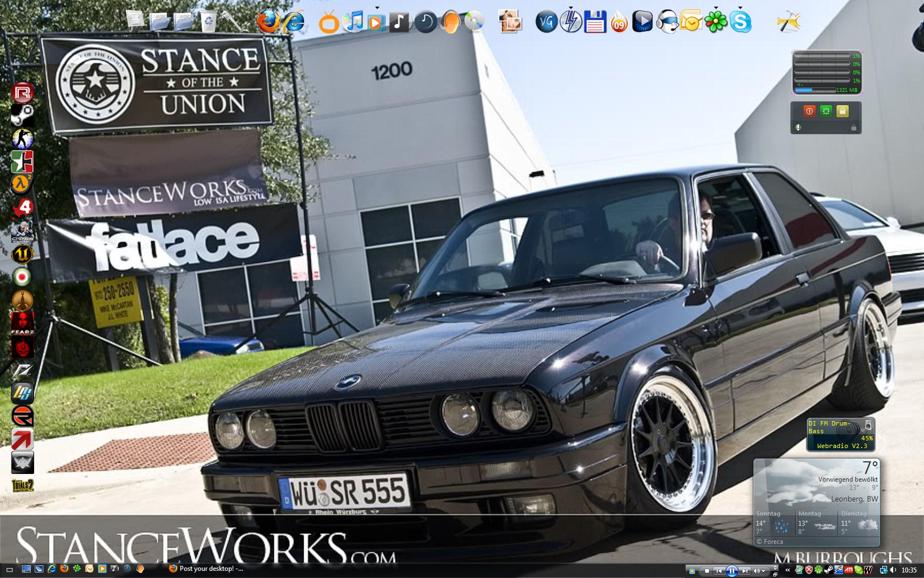924x578 pixels.
Task: Launch iTunes from the top dock
Action: (353, 21)
